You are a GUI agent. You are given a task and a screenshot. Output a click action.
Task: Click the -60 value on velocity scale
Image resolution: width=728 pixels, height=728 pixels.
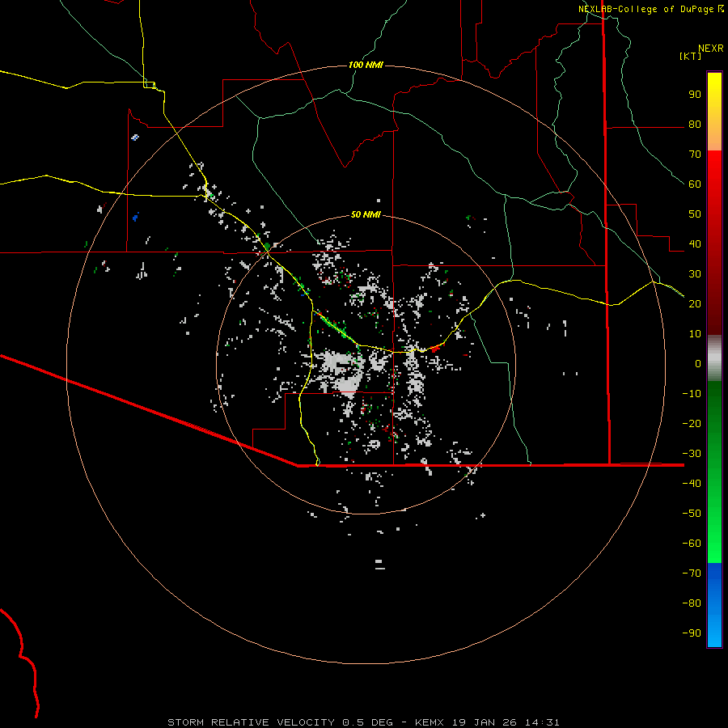[x=692, y=544]
